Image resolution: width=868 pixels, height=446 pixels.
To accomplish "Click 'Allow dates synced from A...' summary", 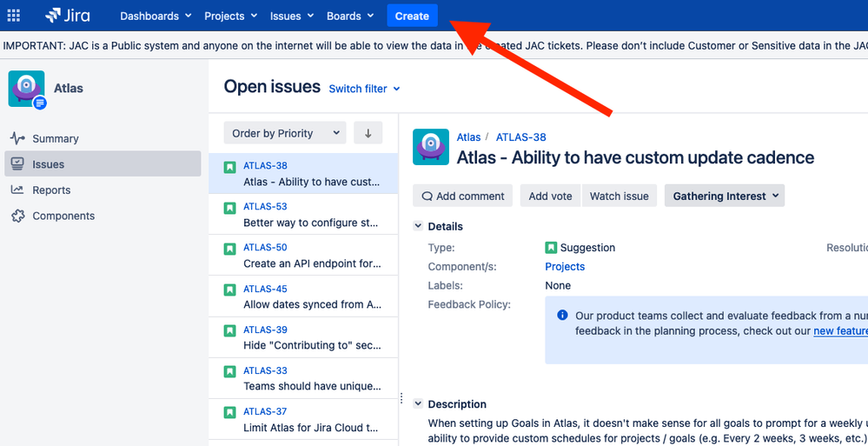I will click(x=313, y=304).
